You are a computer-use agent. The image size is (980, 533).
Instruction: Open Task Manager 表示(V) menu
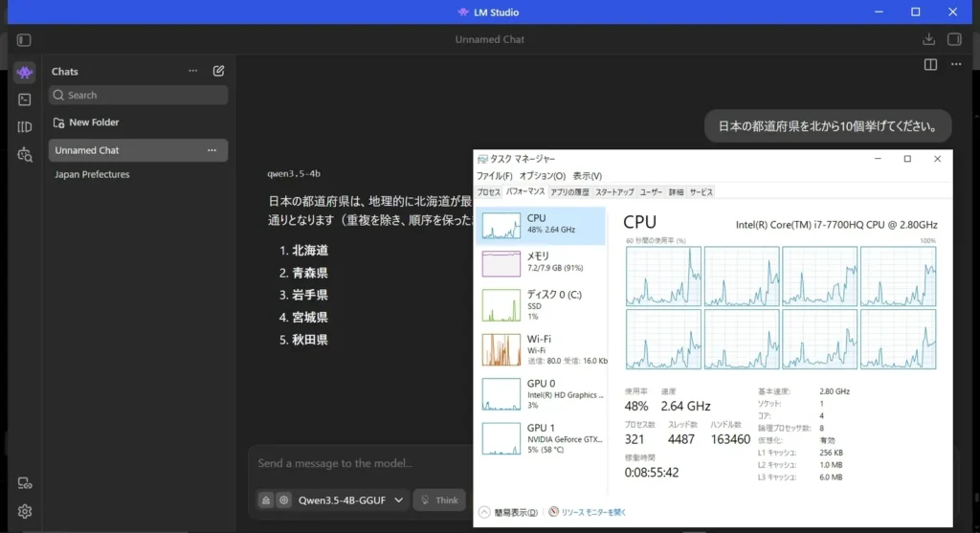(587, 176)
